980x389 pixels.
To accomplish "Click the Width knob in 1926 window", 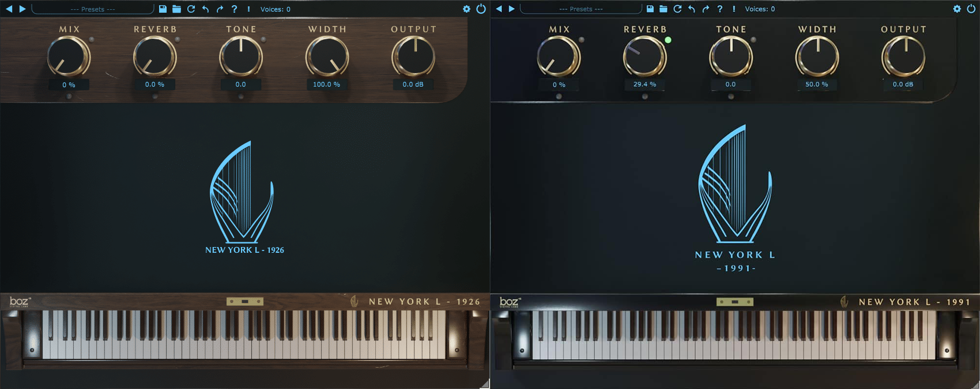I will tap(327, 57).
